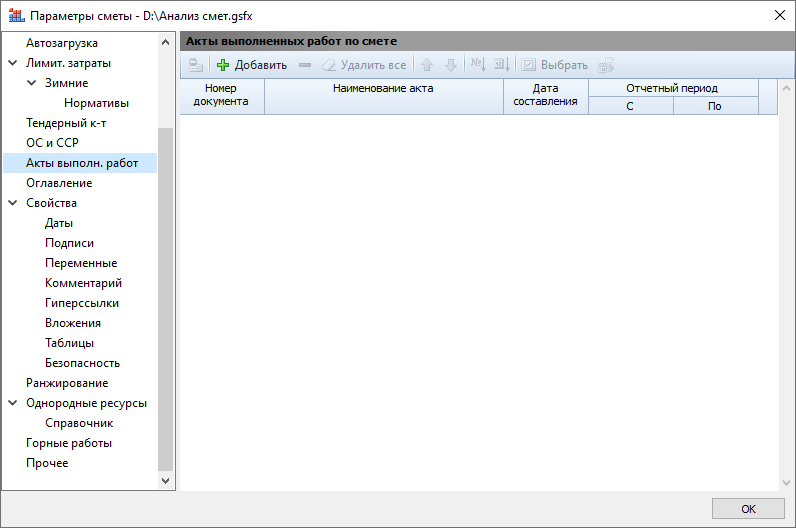Click the Наименование акта column header
Screen dimensions: 796x528
[384, 96]
